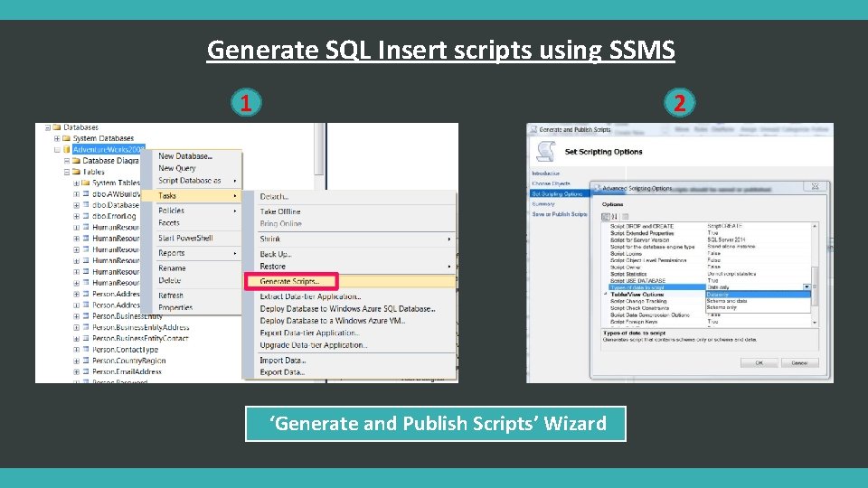The height and width of the screenshot is (488, 868).
Task: Collapse the Databases tree node
Action: [x=48, y=127]
